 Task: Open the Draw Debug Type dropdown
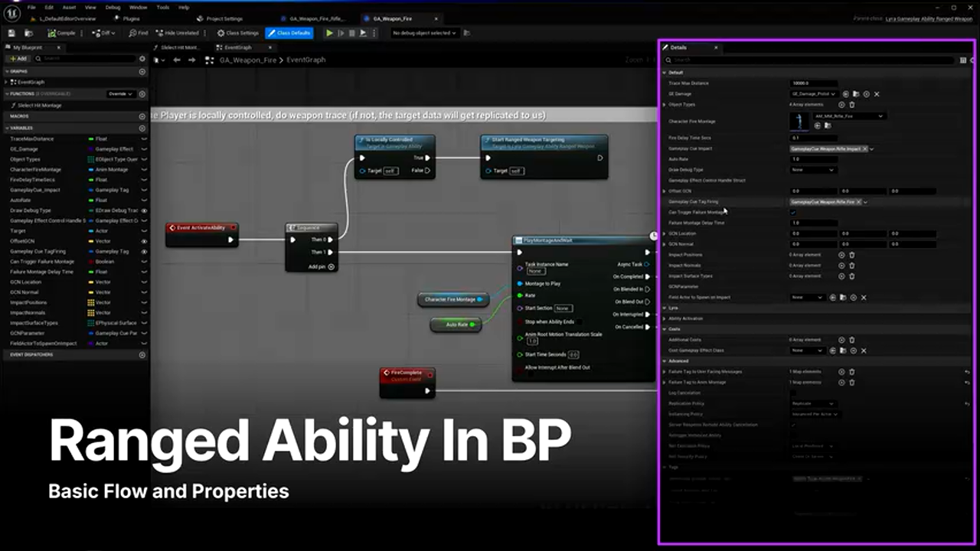(812, 170)
